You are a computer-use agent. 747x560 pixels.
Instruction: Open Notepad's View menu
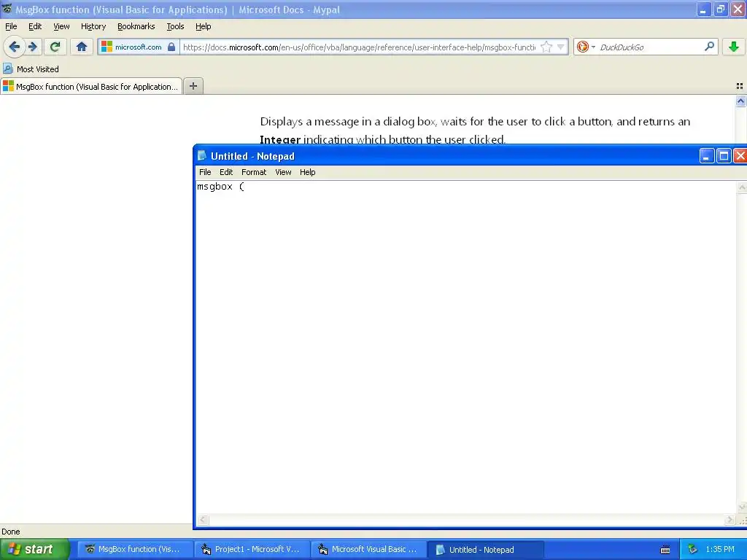[283, 172]
